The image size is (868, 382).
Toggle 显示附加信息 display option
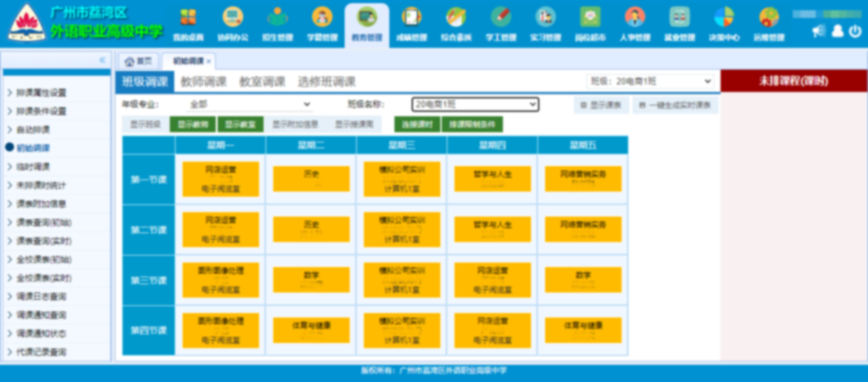click(296, 125)
